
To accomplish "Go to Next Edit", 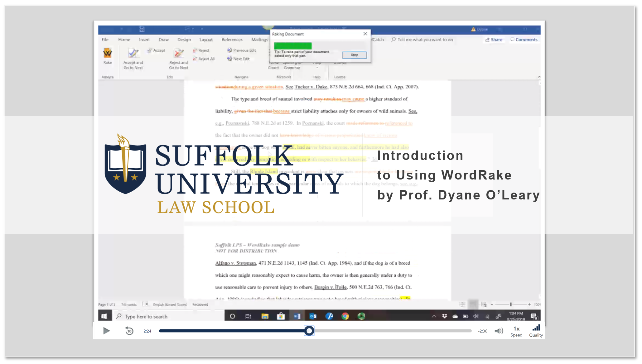I will coord(239,59).
